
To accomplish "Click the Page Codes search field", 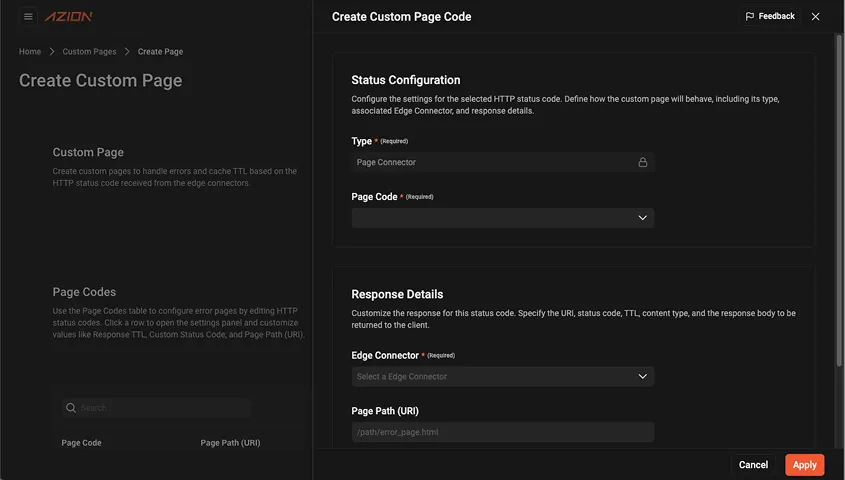I will click(x=160, y=408).
